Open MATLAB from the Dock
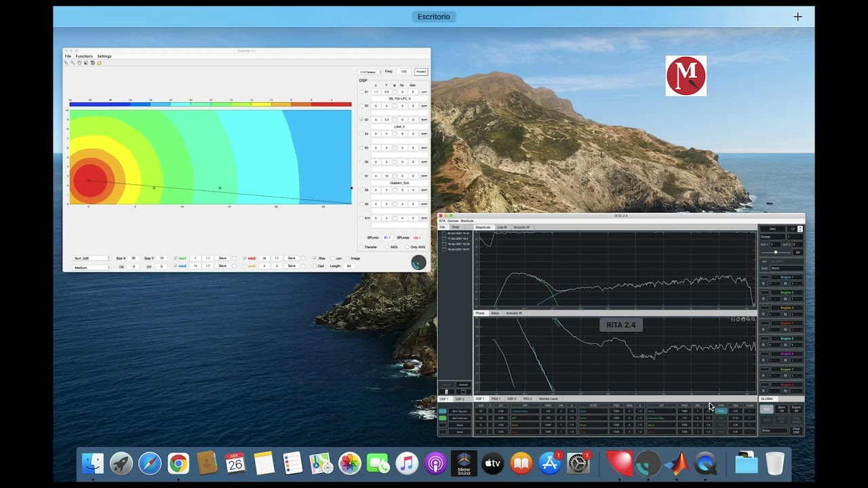 676,464
